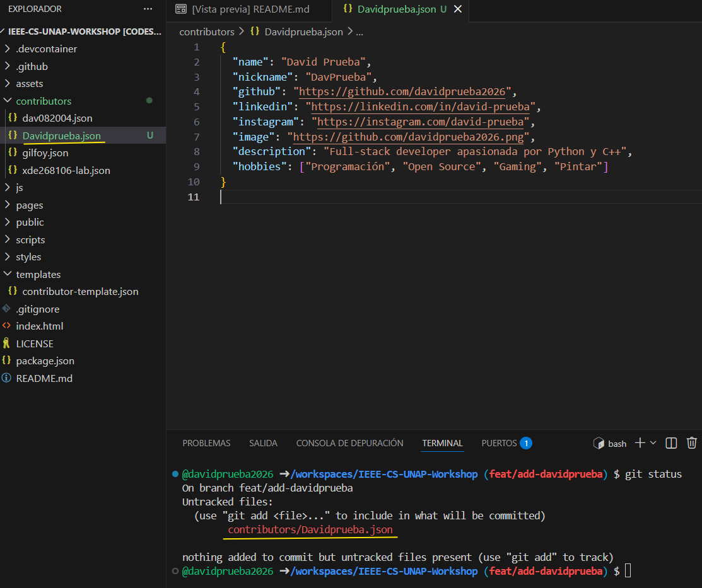Viewport: 702px width, 588px height.
Task: Expand the scripts folder
Action: coord(7,239)
